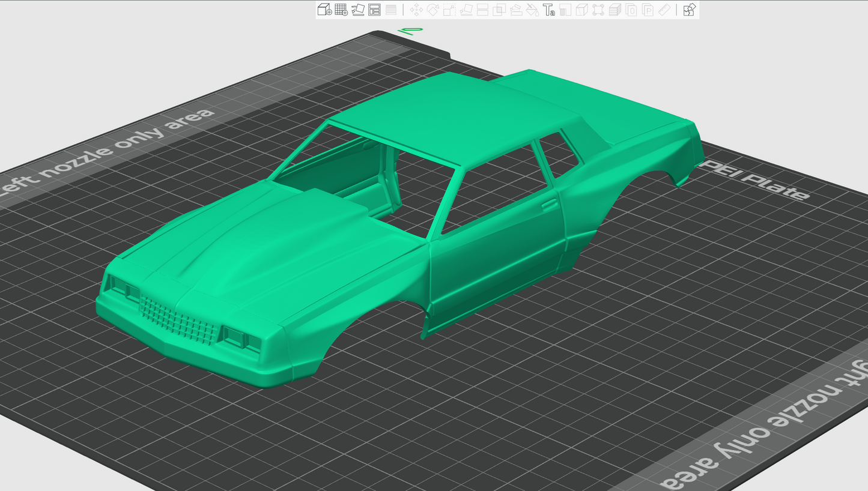Switch to Assembly View puzzle icon
The image size is (868, 491).
(x=689, y=10)
